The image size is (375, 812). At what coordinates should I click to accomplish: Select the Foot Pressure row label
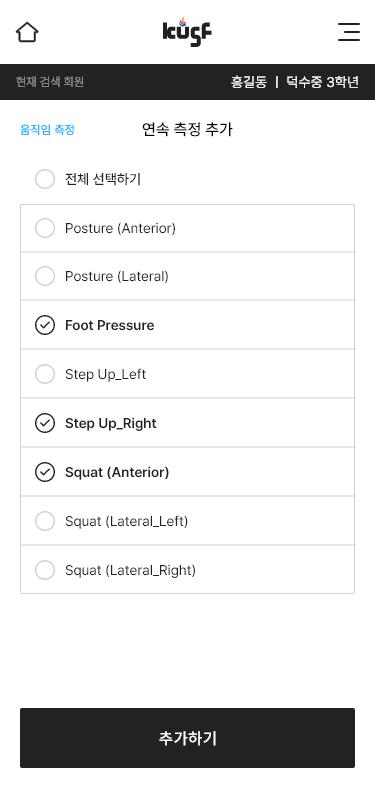[109, 325]
